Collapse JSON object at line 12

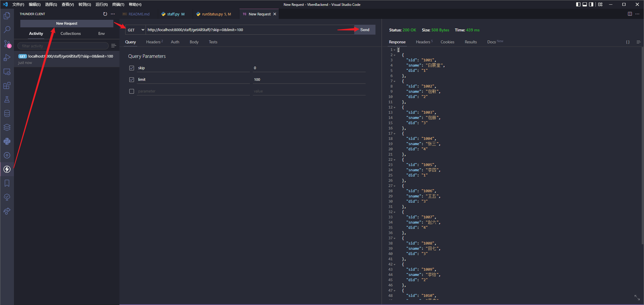coord(395,107)
